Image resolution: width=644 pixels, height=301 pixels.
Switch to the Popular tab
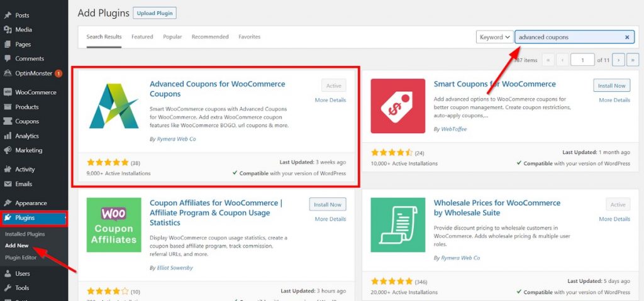click(172, 36)
